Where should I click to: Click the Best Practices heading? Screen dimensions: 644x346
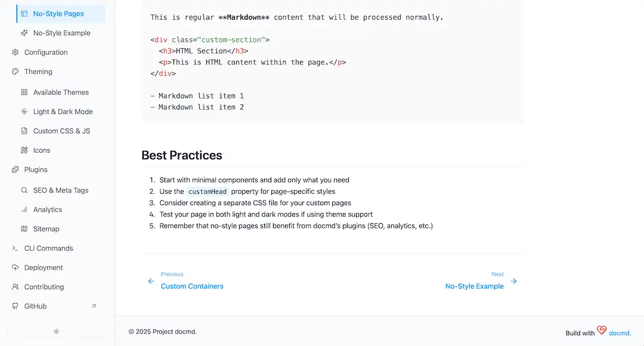181,155
